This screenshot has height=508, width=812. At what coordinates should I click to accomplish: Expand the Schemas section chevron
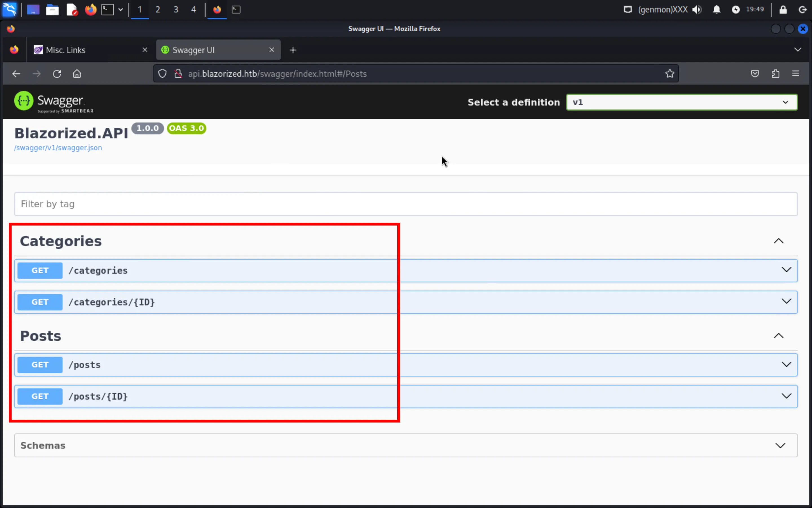coord(780,446)
